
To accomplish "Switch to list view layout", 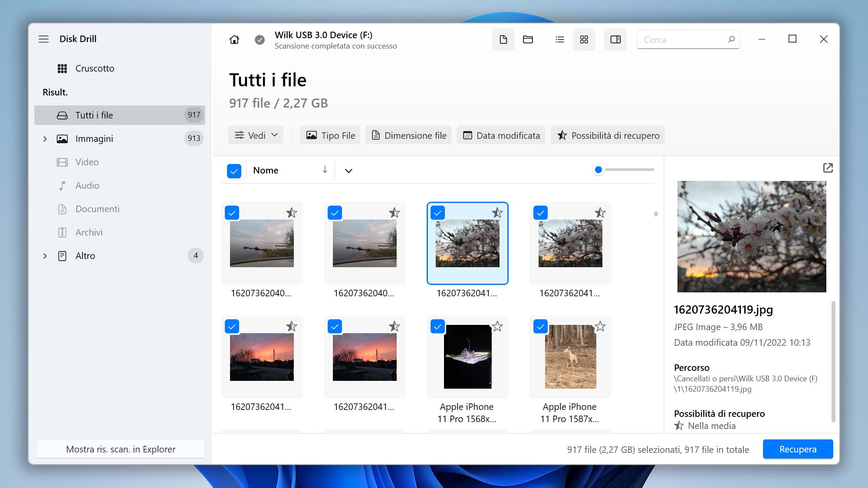I will click(560, 39).
